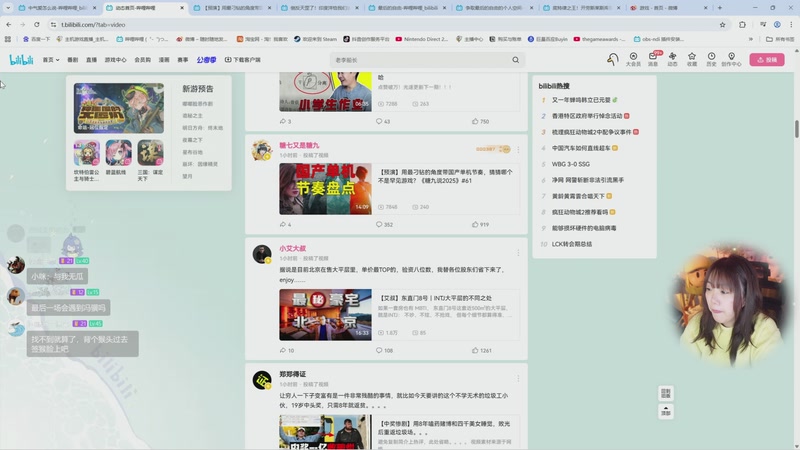
Task: Open hot search LCK转会期总结
Action: [x=572, y=244]
